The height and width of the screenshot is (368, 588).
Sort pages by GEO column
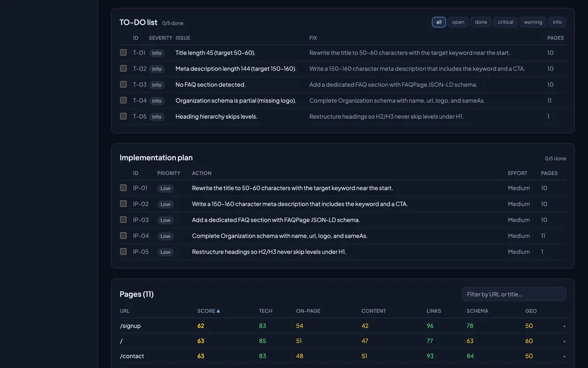click(x=531, y=311)
